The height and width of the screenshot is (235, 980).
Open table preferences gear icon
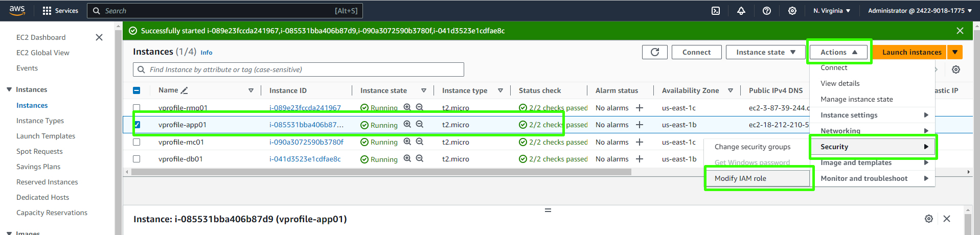coord(956,69)
